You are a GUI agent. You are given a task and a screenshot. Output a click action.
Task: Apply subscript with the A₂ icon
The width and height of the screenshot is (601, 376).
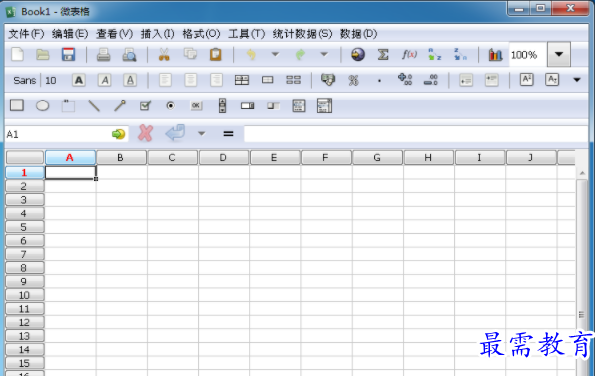[552, 80]
